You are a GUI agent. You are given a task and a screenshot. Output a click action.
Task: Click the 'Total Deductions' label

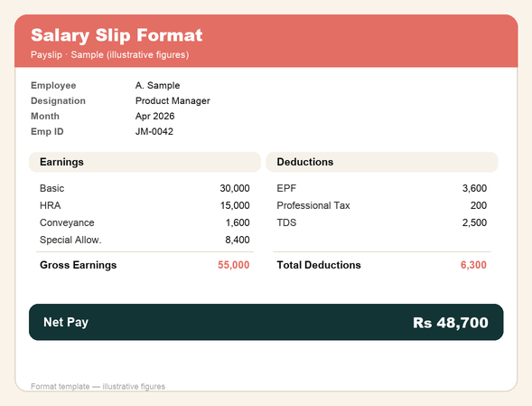pos(319,265)
